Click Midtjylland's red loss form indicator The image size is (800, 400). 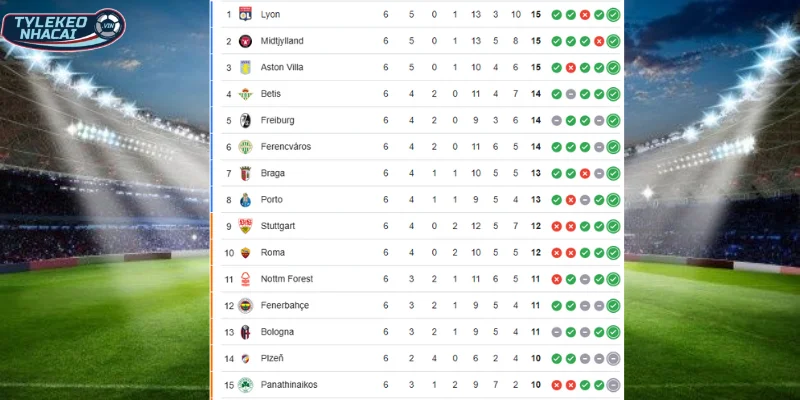click(x=599, y=41)
